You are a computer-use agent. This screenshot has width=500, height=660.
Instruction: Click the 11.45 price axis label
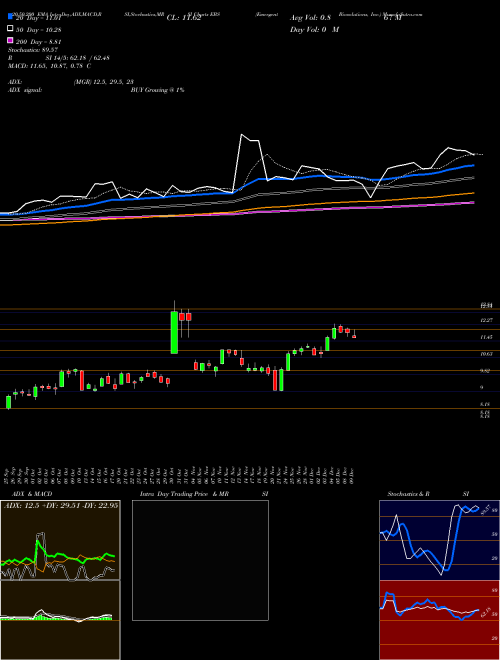pyautogui.click(x=487, y=337)
